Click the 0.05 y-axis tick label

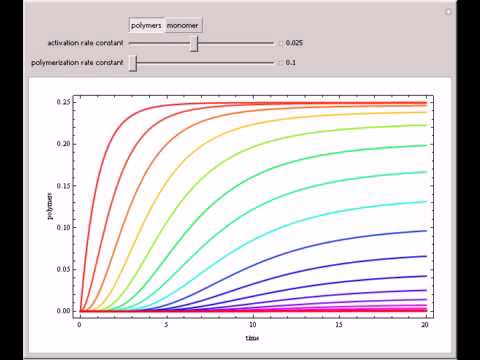(63, 269)
